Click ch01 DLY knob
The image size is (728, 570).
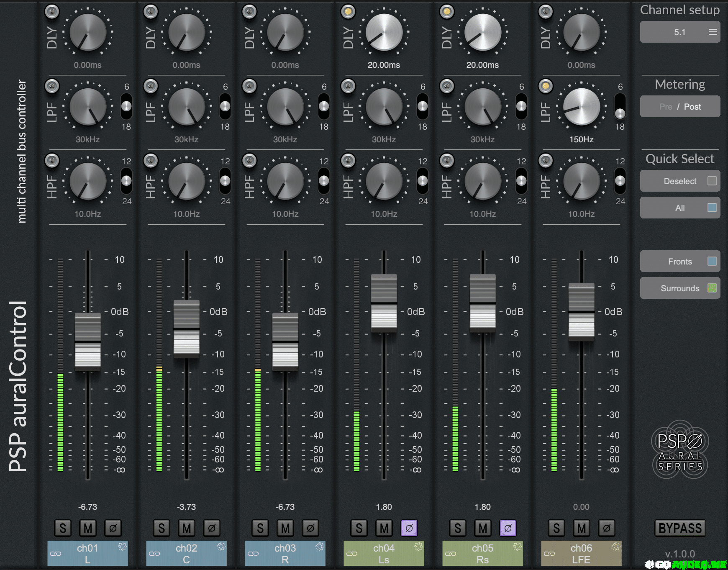(x=88, y=32)
